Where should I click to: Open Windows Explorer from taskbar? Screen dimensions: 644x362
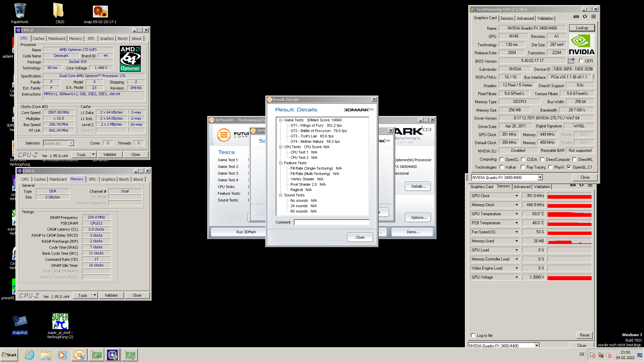point(46,355)
